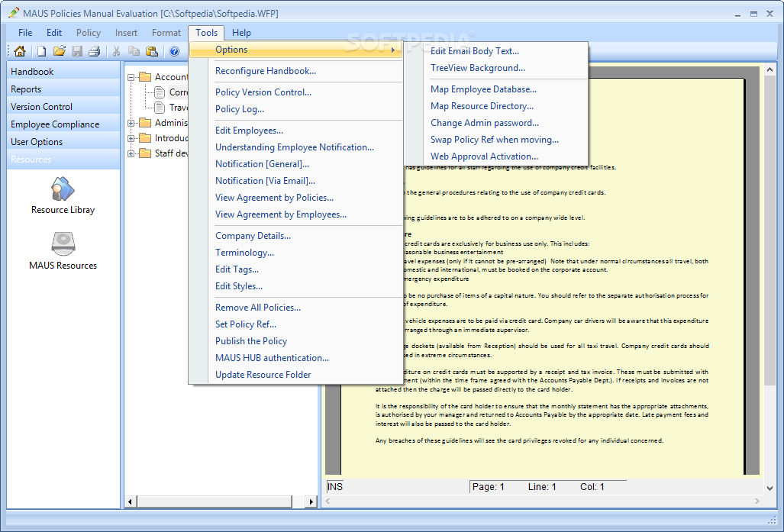Click the Save diskette toolbar icon

(77, 51)
